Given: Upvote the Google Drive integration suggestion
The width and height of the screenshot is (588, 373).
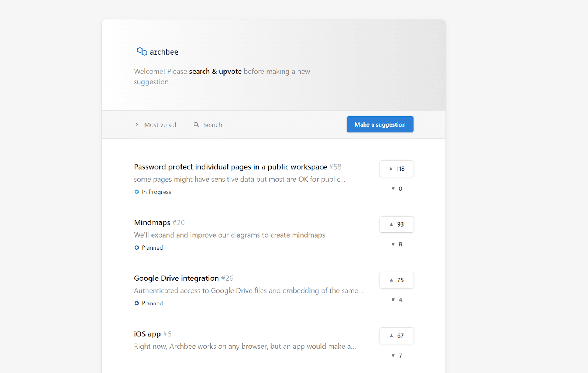Looking at the screenshot, I should [397, 280].
